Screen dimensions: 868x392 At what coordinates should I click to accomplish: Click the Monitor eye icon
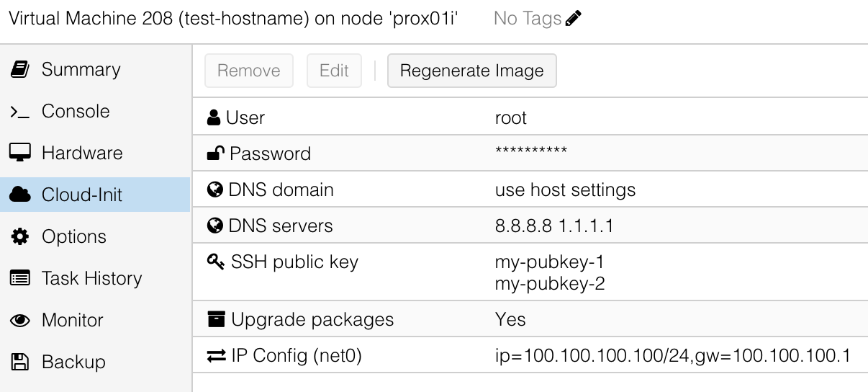(x=19, y=320)
